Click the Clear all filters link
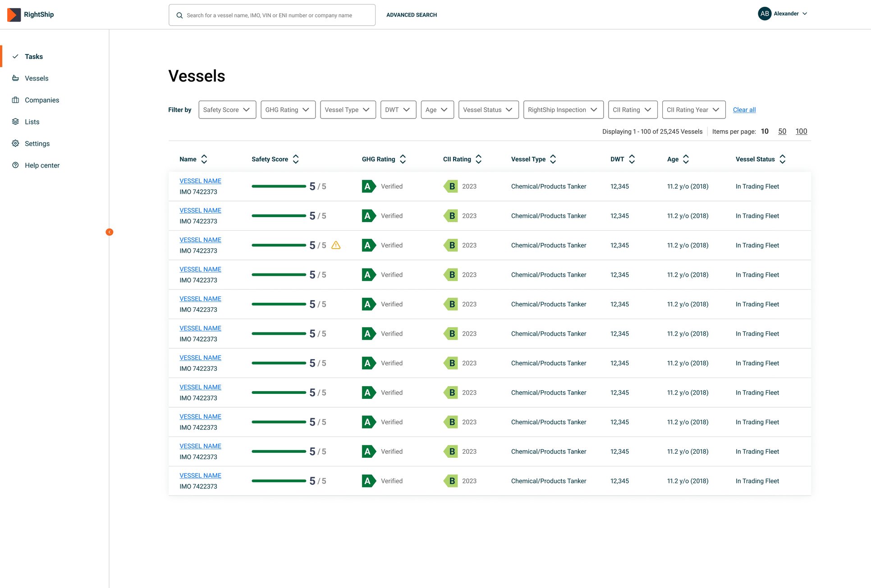The height and width of the screenshot is (588, 871). pyautogui.click(x=744, y=109)
